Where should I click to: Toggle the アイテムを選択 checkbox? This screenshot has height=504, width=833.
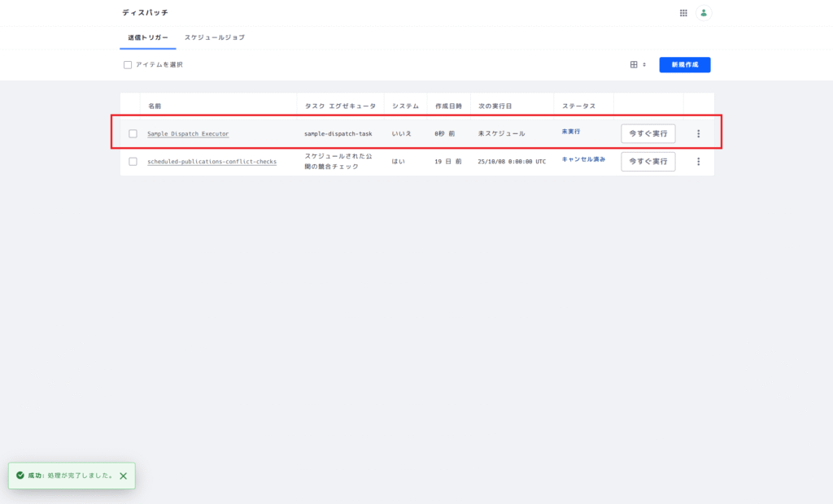[128, 65]
